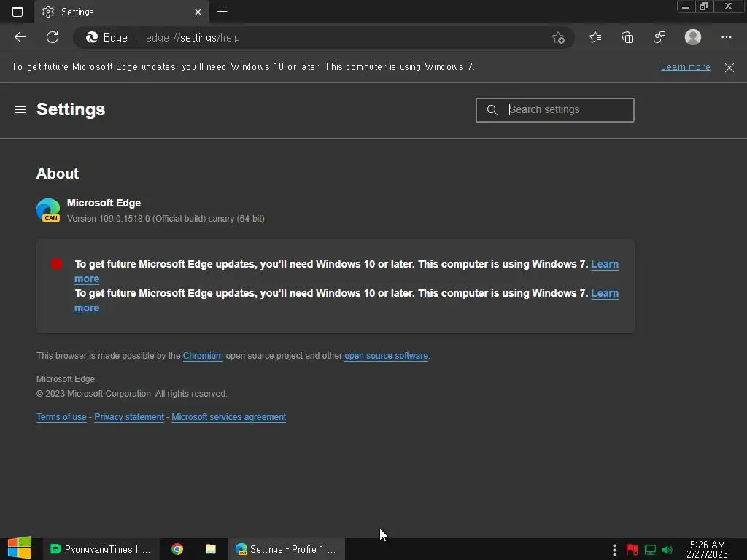Open Collections icon in toolbar

point(627,37)
